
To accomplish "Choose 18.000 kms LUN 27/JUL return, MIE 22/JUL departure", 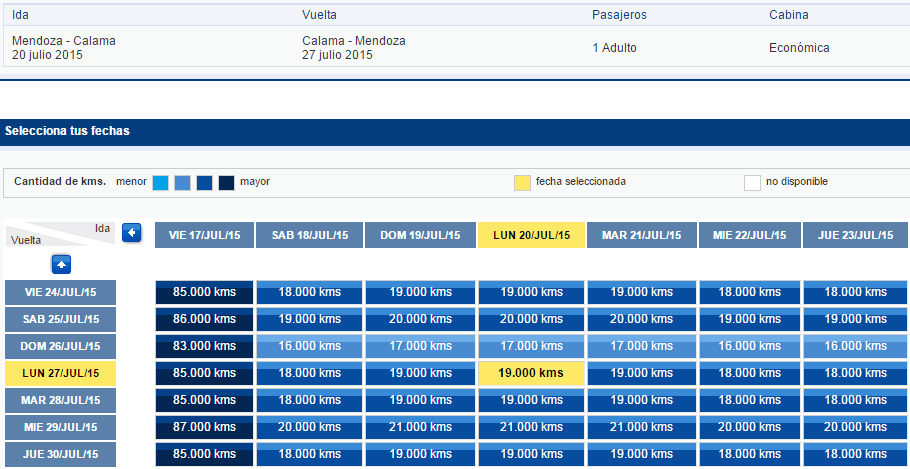I will click(x=750, y=373).
